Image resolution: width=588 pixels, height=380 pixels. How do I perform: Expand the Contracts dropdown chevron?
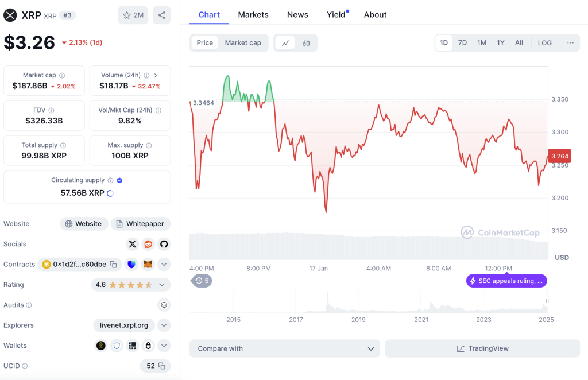point(164,264)
